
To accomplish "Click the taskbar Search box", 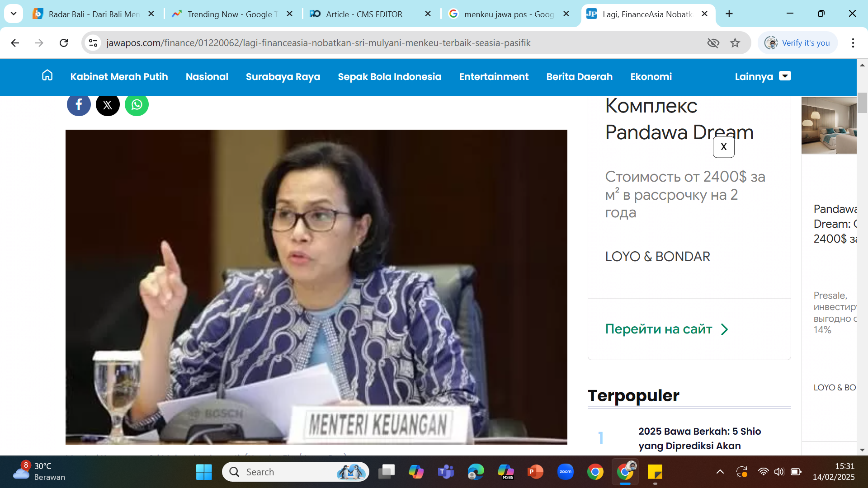I will tap(296, 472).
